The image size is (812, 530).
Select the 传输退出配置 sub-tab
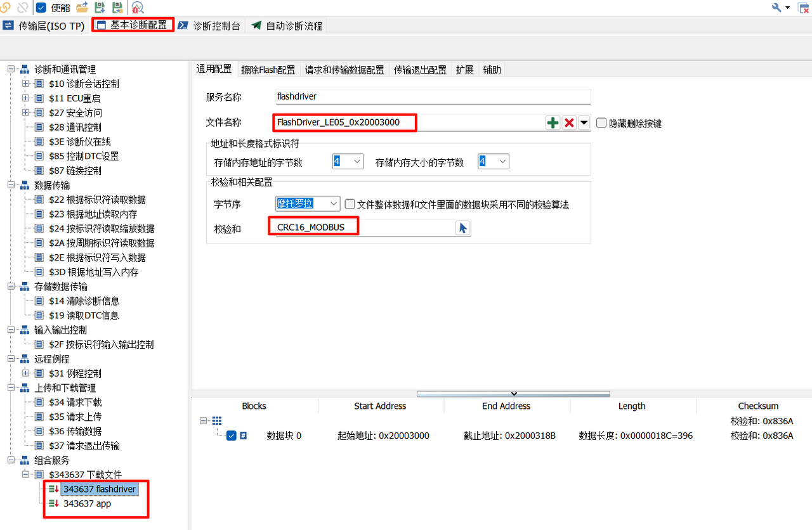pyautogui.click(x=420, y=70)
